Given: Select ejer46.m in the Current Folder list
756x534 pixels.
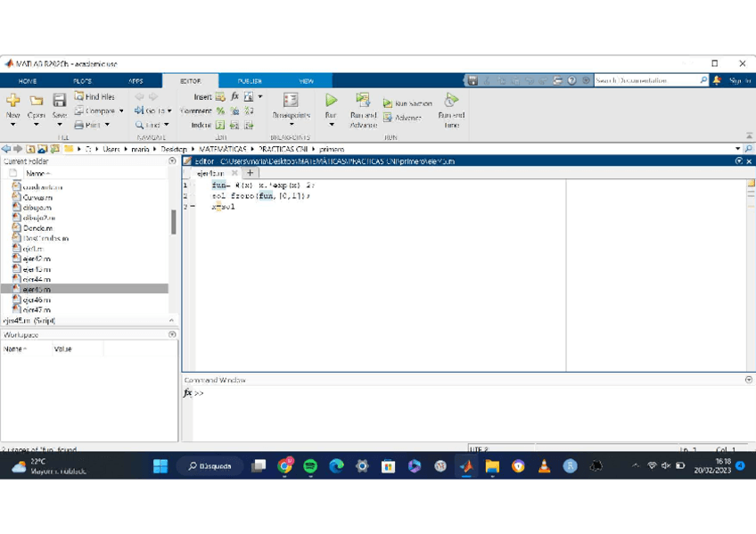Looking at the screenshot, I should point(37,300).
